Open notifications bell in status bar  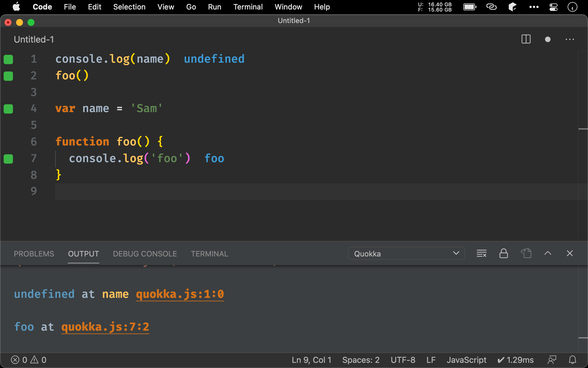point(572,360)
